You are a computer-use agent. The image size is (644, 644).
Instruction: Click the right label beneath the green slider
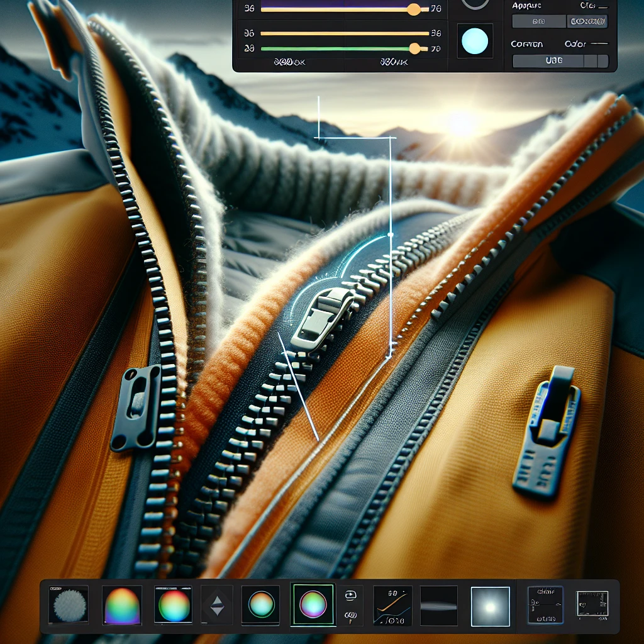click(x=394, y=62)
